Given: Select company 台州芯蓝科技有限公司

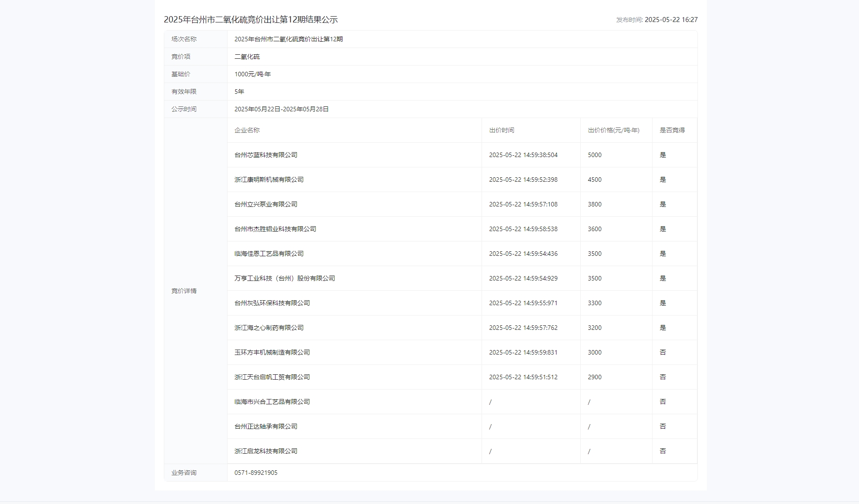Looking at the screenshot, I should 266,155.
